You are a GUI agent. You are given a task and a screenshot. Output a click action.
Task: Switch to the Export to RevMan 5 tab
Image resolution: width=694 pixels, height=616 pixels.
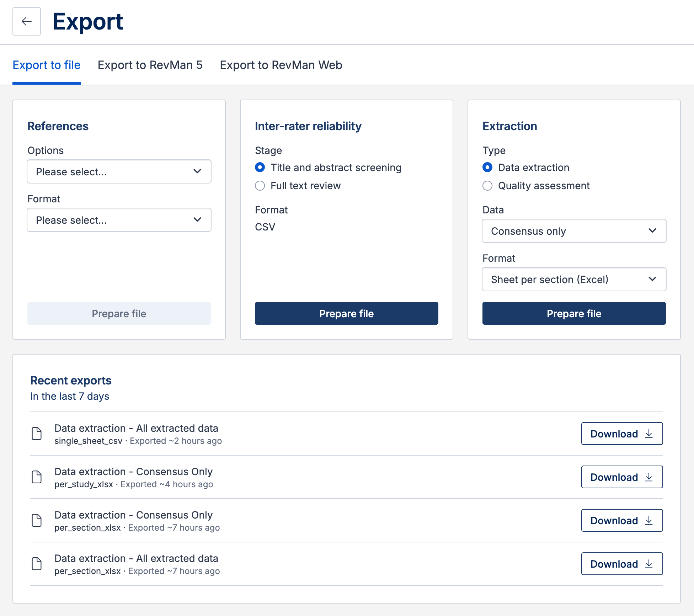(150, 65)
